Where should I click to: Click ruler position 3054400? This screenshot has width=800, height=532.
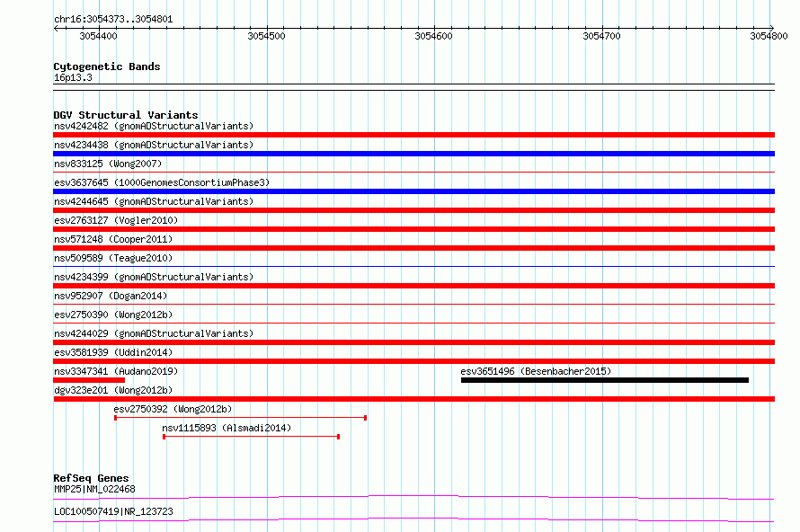click(99, 36)
